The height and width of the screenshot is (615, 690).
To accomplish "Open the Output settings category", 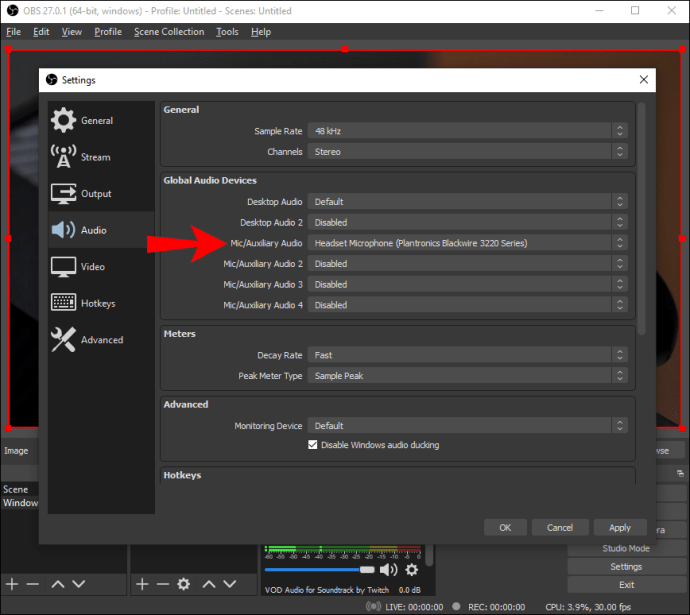I will (101, 193).
